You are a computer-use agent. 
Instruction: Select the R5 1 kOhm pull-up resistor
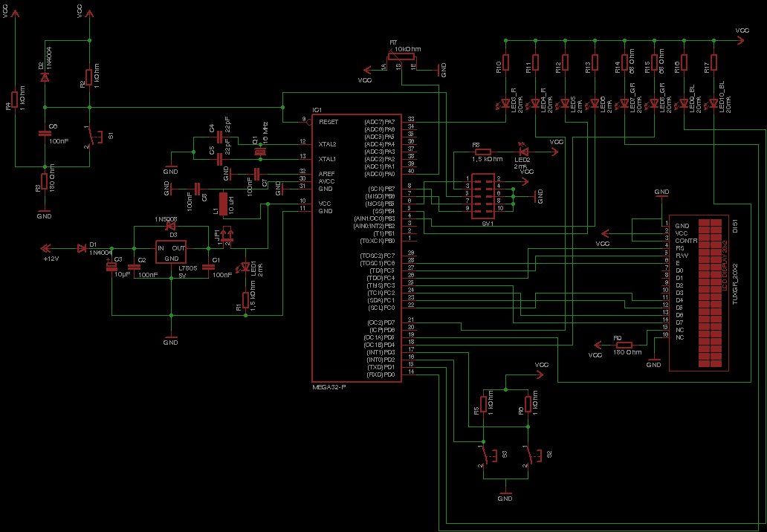(x=483, y=404)
